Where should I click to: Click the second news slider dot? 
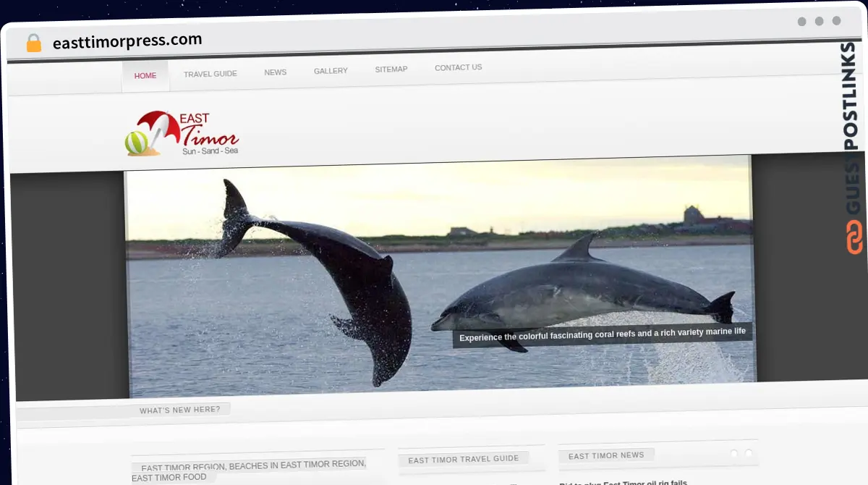(x=749, y=453)
